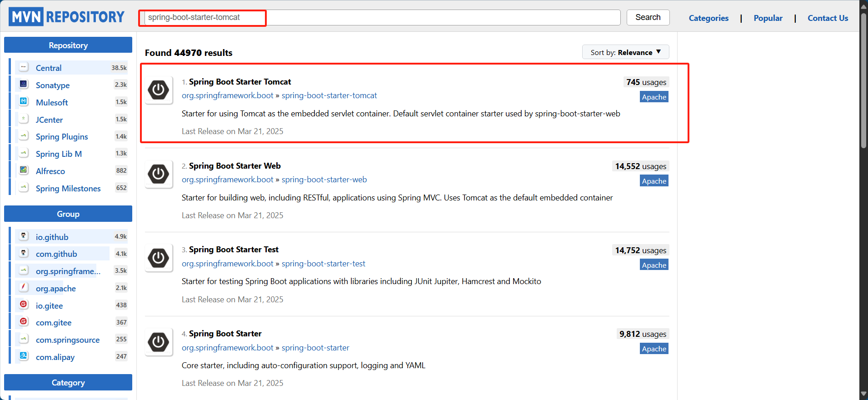Filter by com.github group link

(x=56, y=254)
